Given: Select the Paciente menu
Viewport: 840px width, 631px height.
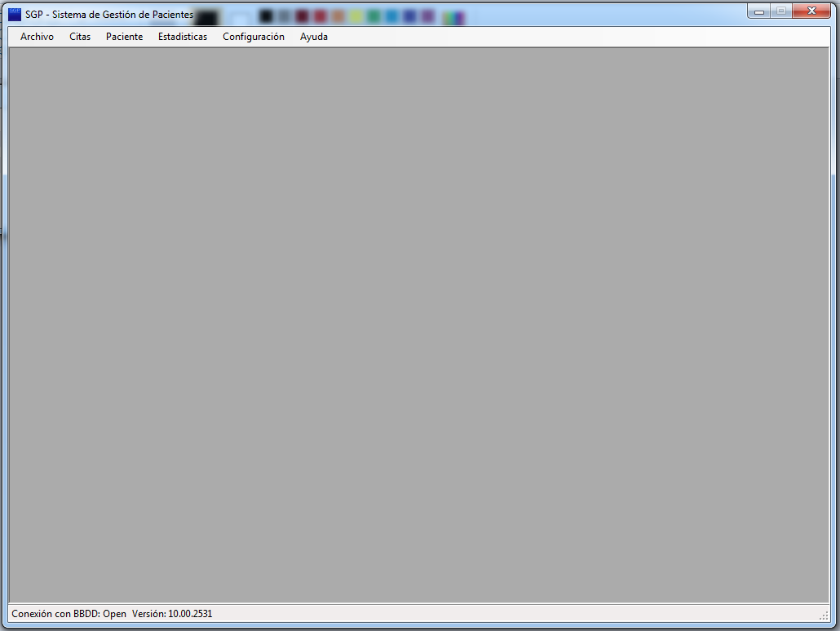Looking at the screenshot, I should point(124,37).
